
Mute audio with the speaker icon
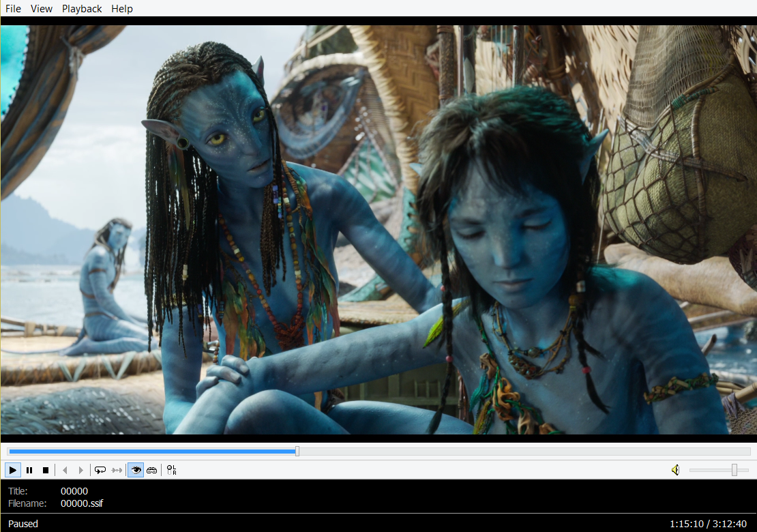pyautogui.click(x=675, y=470)
